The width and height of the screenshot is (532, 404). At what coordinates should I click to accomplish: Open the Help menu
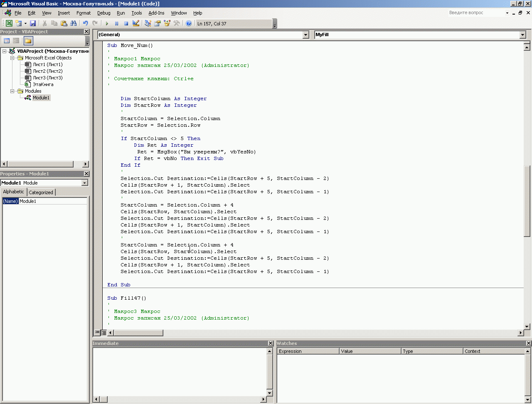click(198, 13)
